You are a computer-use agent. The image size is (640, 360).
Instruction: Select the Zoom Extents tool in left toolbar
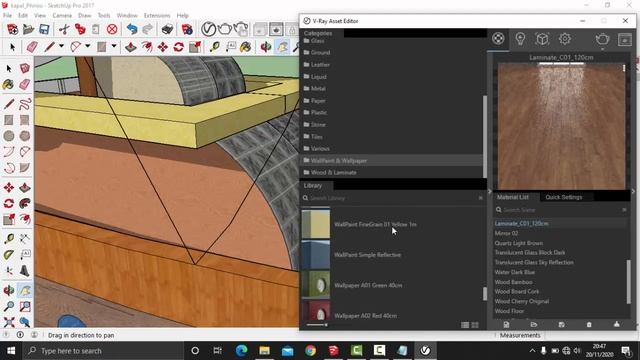coord(9,322)
